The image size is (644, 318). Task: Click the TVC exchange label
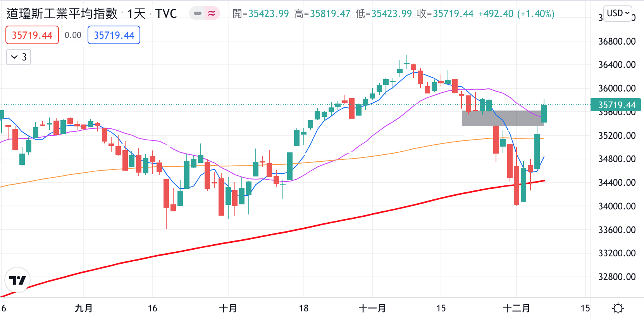point(166,14)
